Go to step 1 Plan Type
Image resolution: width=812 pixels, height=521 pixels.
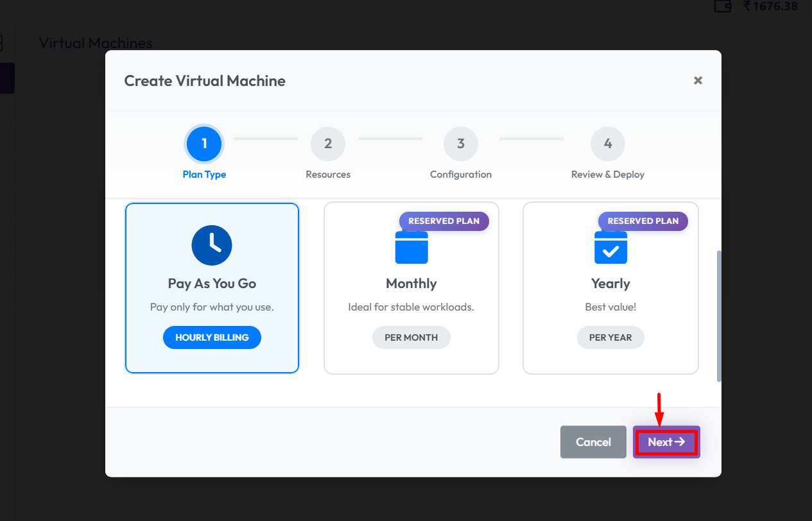204,144
